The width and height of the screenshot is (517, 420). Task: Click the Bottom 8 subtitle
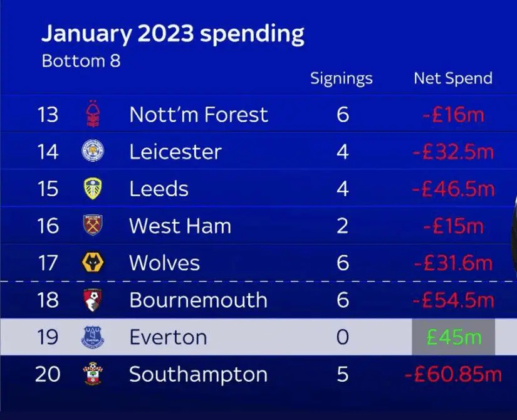(x=81, y=61)
